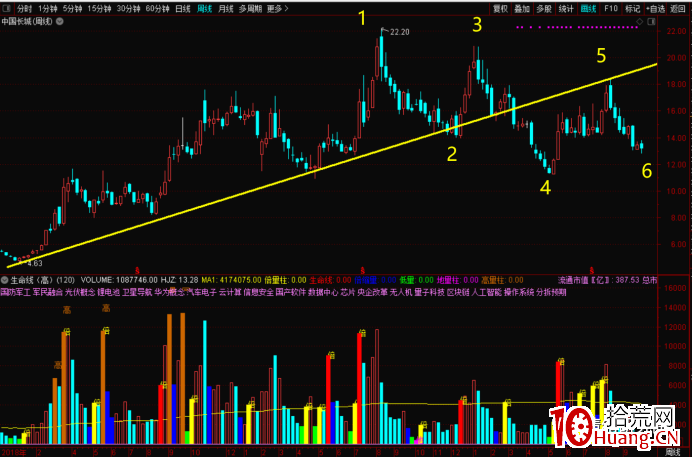Click the 返回 back button

coord(678,8)
